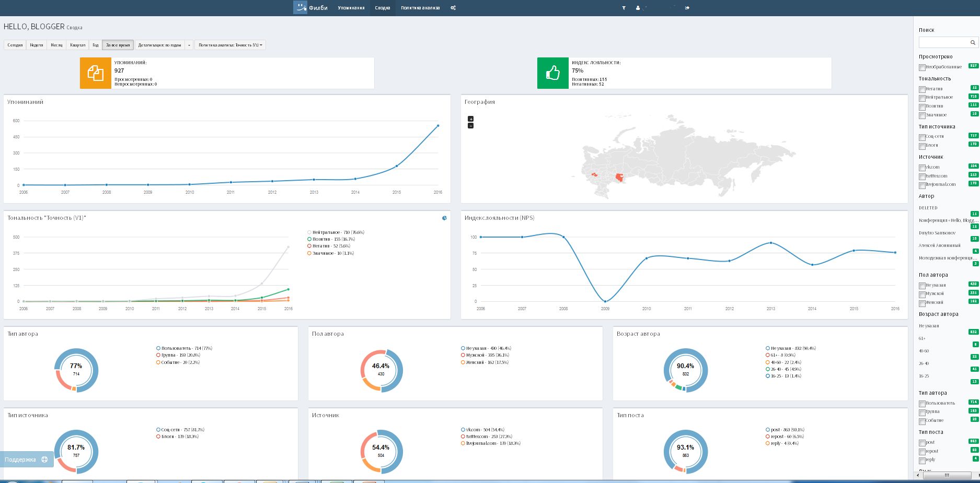Image resolution: width=980 pixels, height=483 pixels.
Task: Toggle Негатив series in tonality legend
Action: tap(329, 246)
